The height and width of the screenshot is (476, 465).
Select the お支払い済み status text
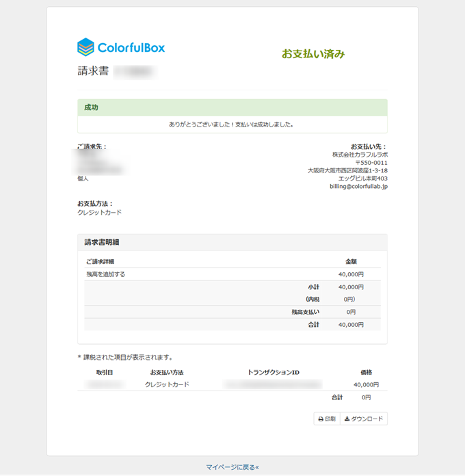pos(313,54)
